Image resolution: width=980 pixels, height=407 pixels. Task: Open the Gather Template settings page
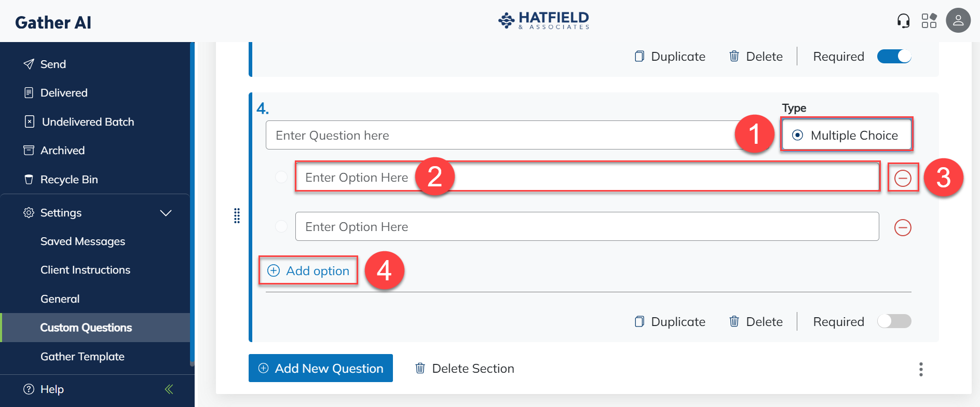[83, 357]
